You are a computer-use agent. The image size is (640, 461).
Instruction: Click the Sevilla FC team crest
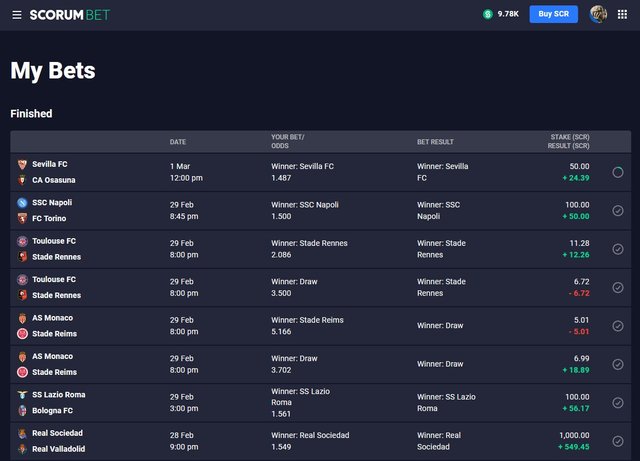[x=22, y=165]
